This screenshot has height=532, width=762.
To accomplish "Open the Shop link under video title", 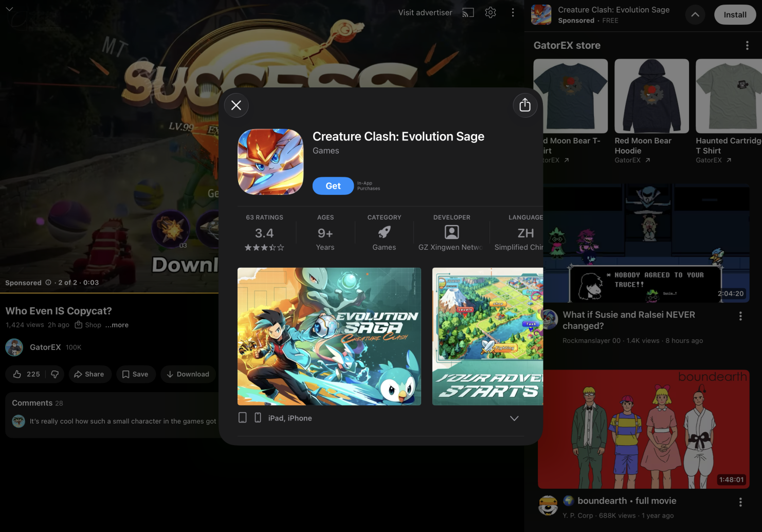I will (x=88, y=325).
